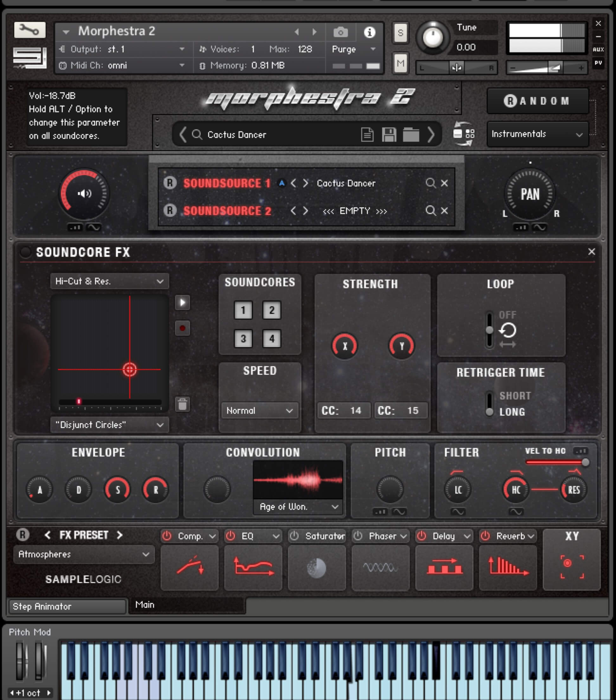
Task: Open the EQ effect curve icon
Action: (253, 567)
